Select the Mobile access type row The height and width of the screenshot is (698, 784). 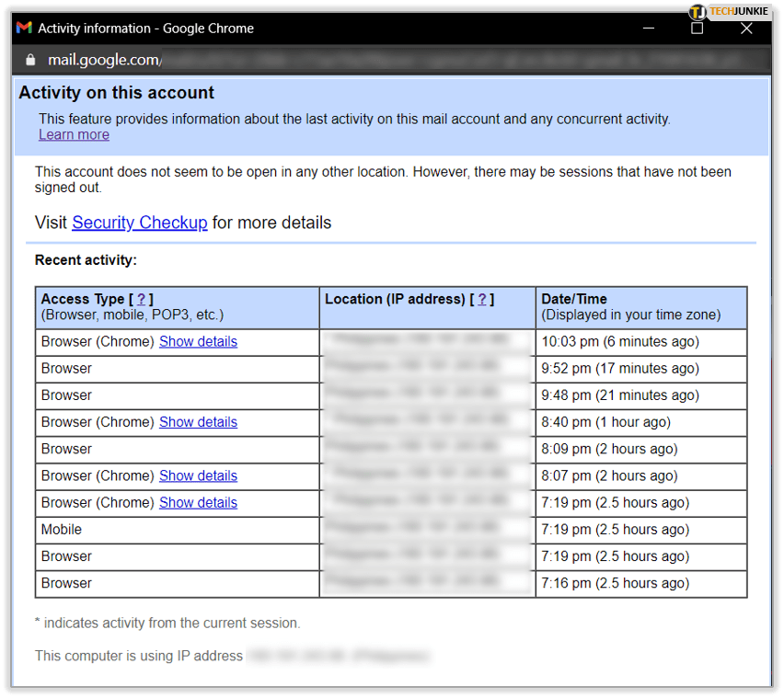[x=62, y=529]
